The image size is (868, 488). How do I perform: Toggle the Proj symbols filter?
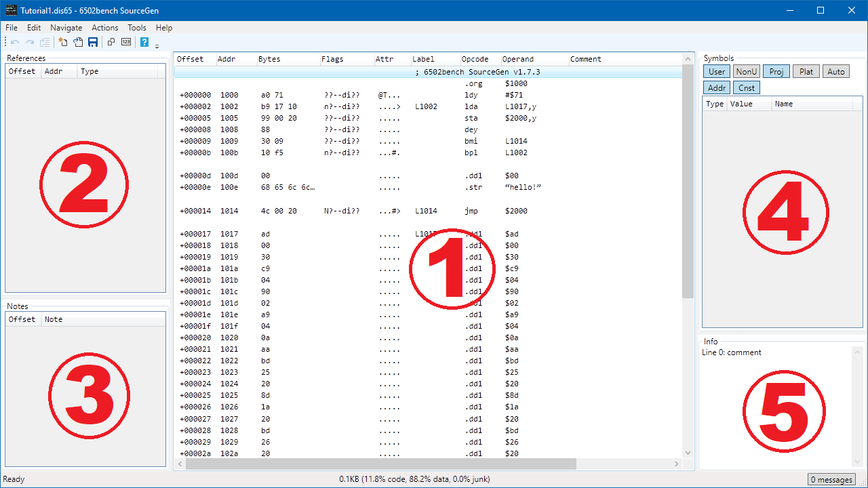tap(776, 71)
